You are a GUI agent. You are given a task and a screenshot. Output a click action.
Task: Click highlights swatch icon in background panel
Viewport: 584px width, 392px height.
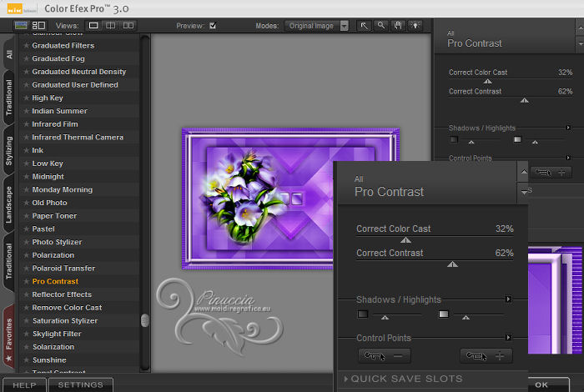[x=517, y=139]
